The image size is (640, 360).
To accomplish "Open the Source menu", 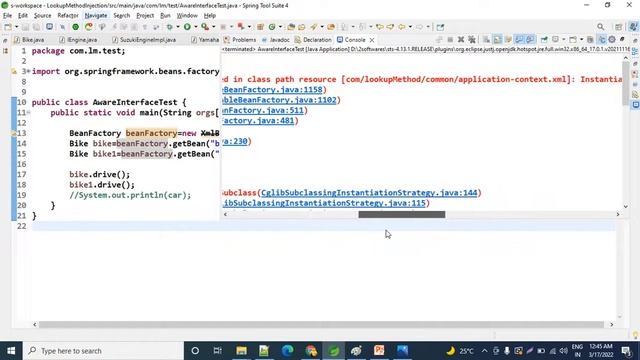I will [x=42, y=16].
